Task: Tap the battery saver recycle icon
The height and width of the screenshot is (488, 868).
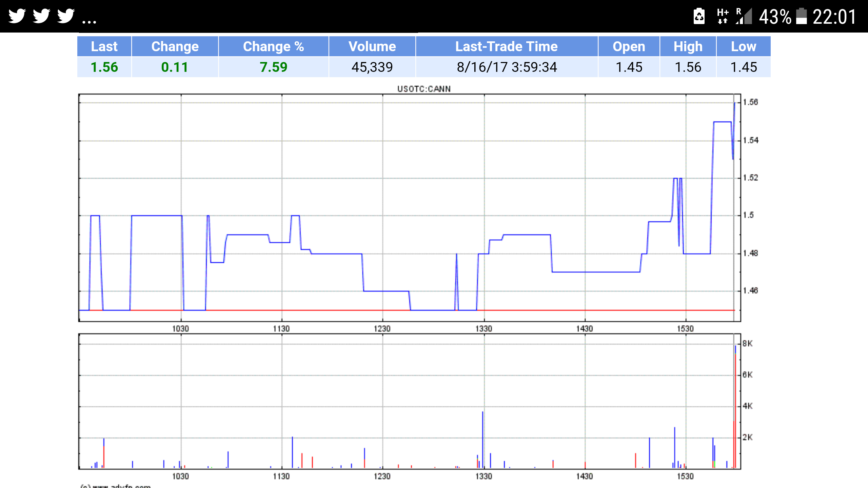Action: click(x=699, y=16)
